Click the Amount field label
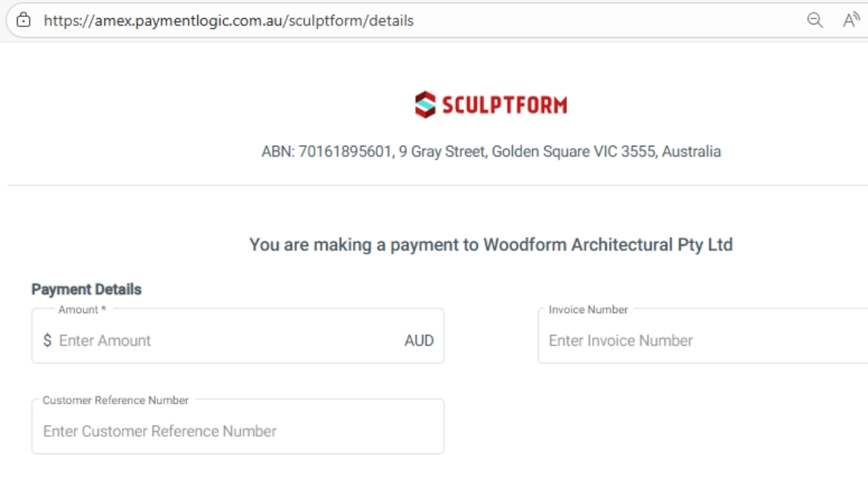This screenshot has height=488, width=868. [x=82, y=310]
